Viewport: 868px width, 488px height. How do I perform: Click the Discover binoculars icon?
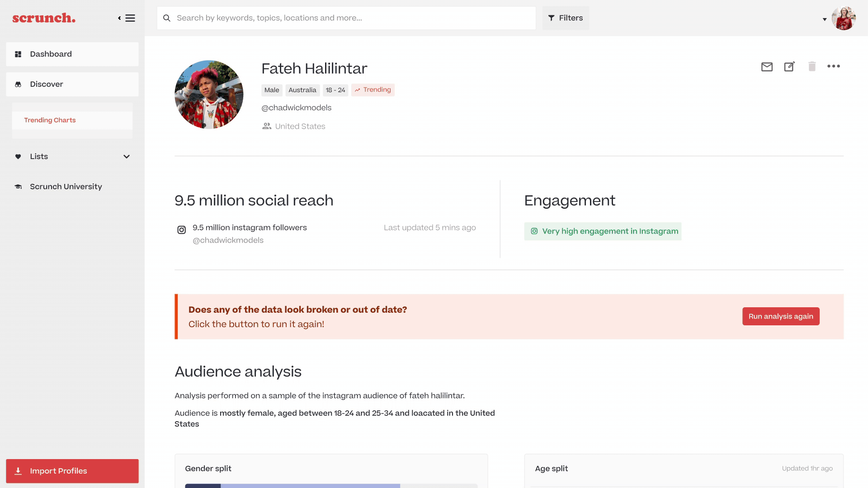pos(18,84)
